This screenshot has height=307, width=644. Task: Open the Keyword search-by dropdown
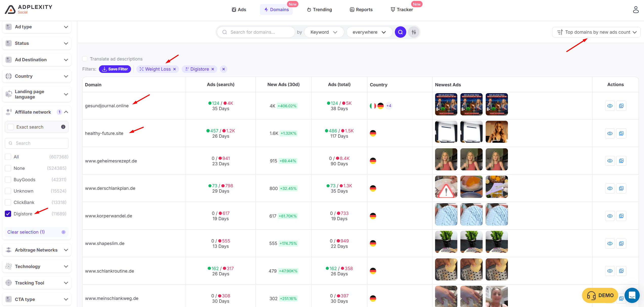click(x=324, y=32)
